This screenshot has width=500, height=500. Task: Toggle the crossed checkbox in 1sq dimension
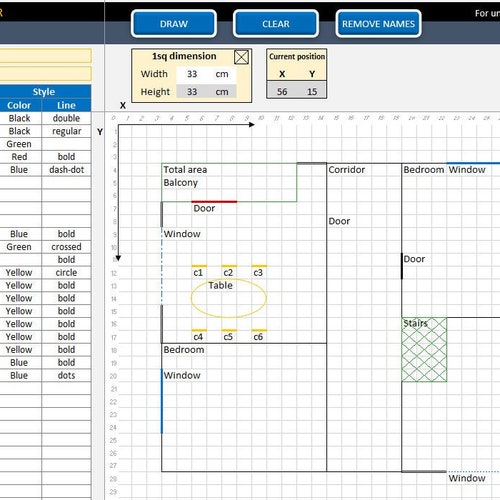(x=241, y=57)
